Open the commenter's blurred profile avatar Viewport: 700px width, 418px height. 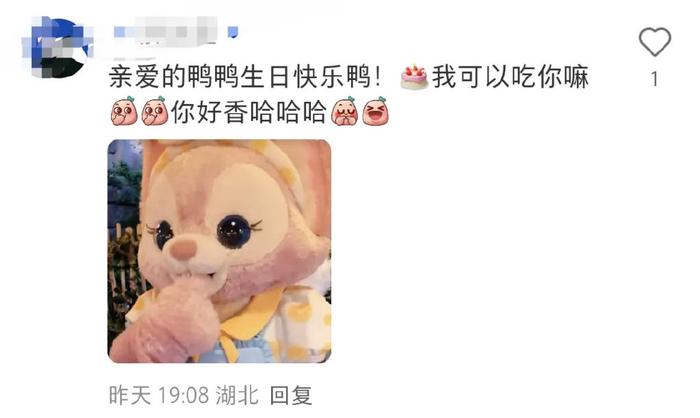click(56, 47)
